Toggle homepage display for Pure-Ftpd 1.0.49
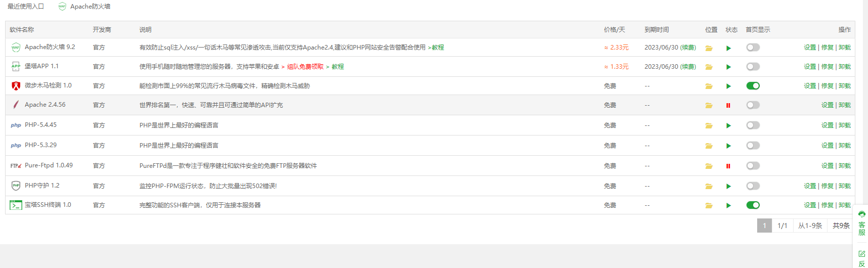The image size is (868, 268). 753,166
